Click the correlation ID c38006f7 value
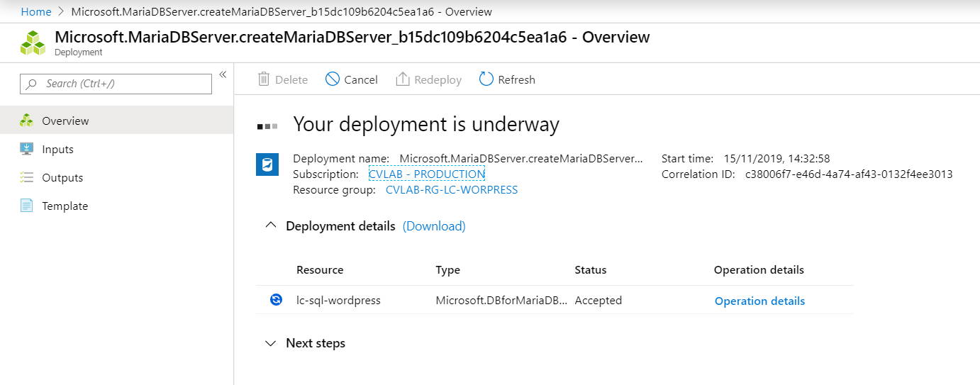This screenshot has width=980, height=385. 849,174
